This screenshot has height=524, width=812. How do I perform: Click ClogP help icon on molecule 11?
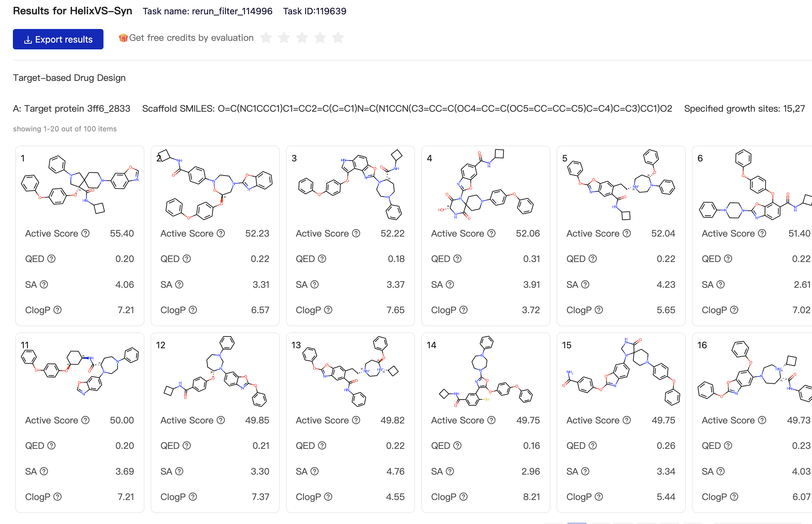58,497
